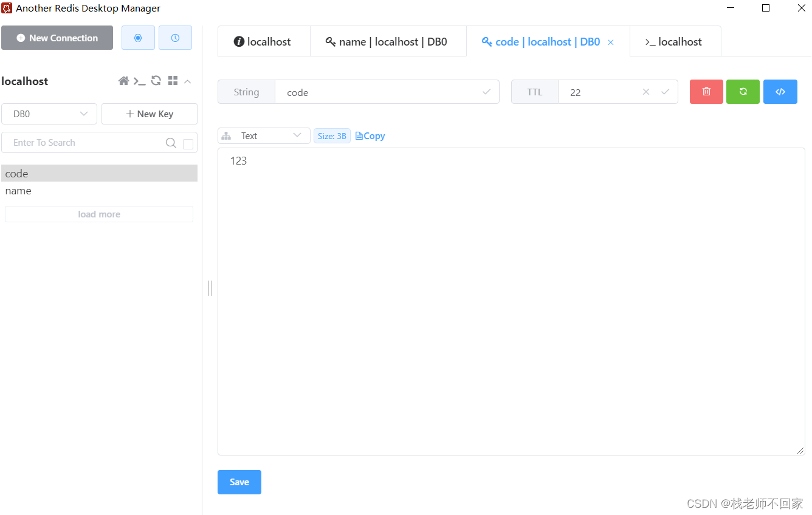Viewport: 812px width, 515px height.
Task: Click New Connection button
Action: [57, 38]
